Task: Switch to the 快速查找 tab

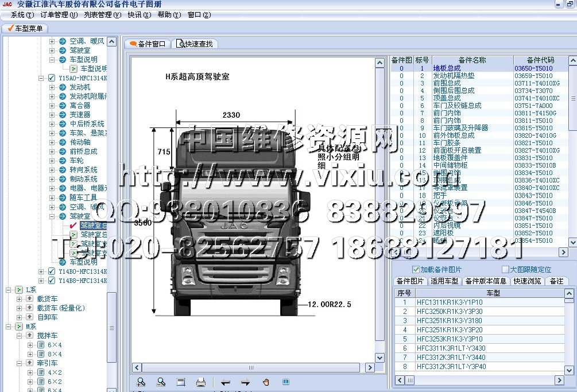Action: click(x=196, y=44)
